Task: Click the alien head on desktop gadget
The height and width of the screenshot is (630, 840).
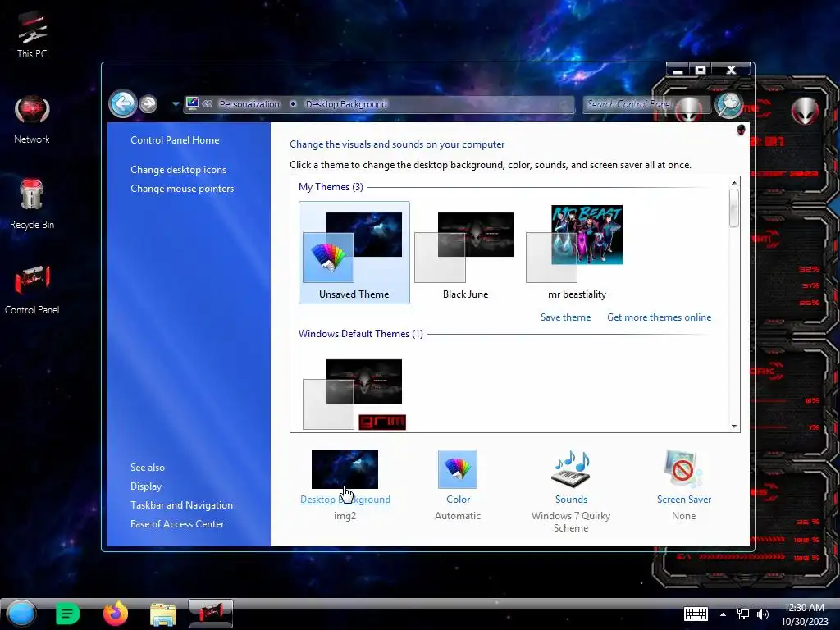Action: click(x=806, y=111)
